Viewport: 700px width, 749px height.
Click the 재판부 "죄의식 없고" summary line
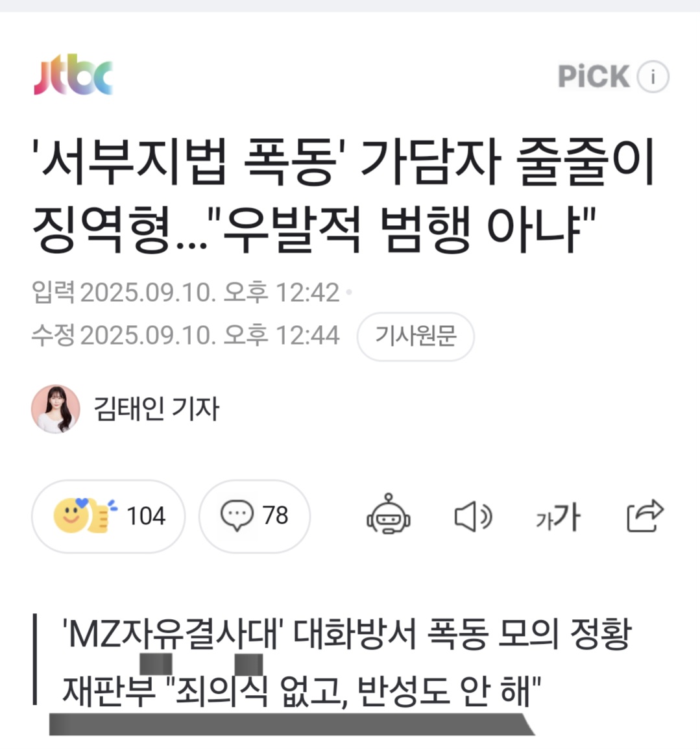(x=302, y=691)
